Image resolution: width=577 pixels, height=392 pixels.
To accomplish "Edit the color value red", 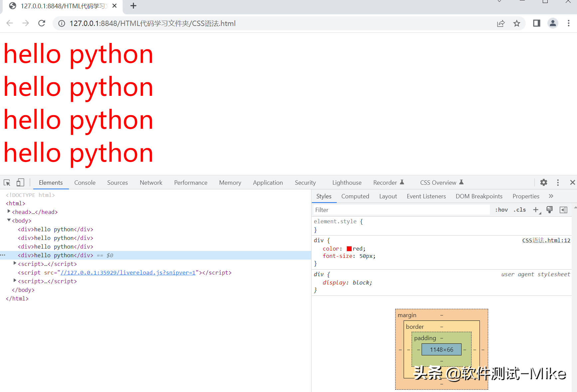I will coord(358,249).
